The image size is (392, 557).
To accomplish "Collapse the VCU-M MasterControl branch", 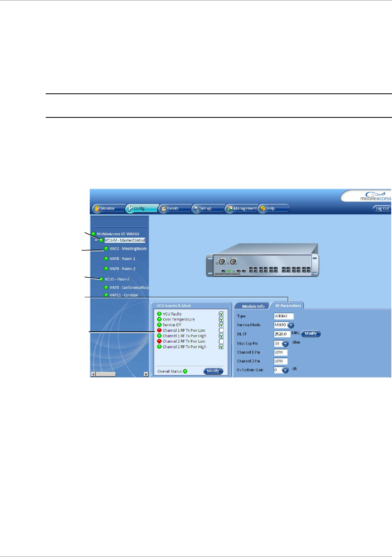I will pos(96,240).
